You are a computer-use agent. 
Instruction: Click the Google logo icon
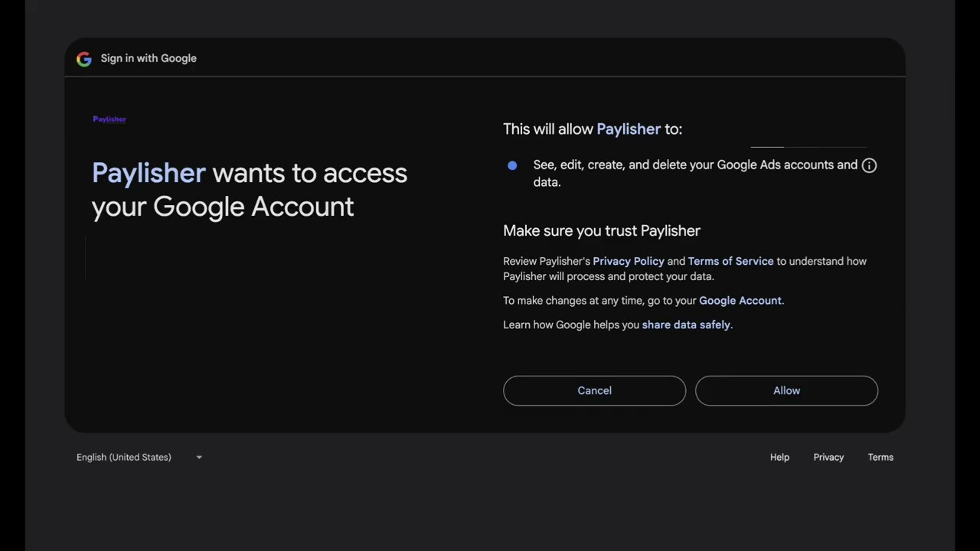pos(84,59)
